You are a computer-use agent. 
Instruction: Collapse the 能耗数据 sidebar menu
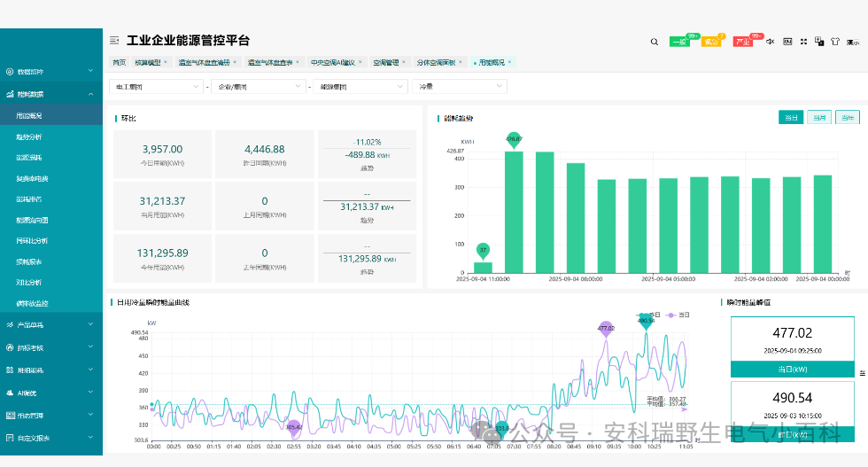click(90, 94)
